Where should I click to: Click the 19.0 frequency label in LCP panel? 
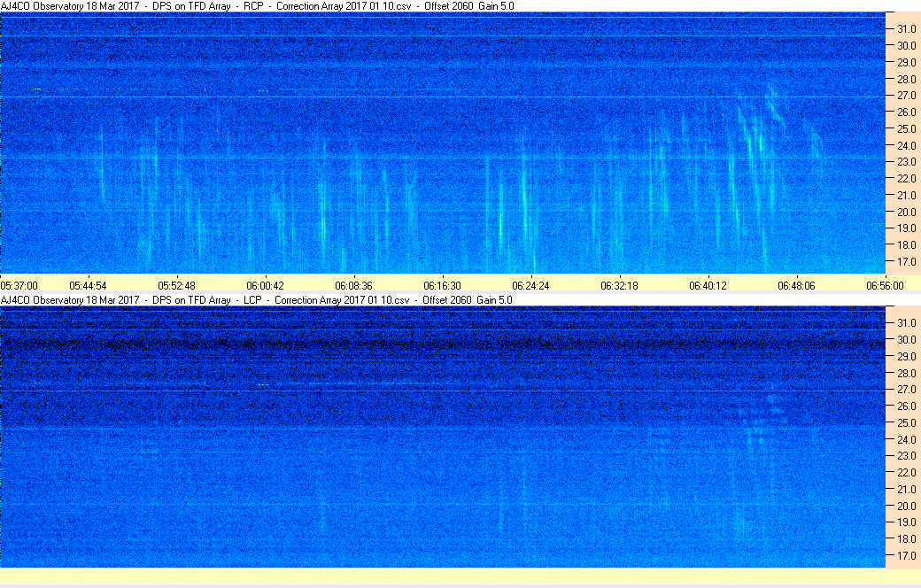[x=906, y=522]
